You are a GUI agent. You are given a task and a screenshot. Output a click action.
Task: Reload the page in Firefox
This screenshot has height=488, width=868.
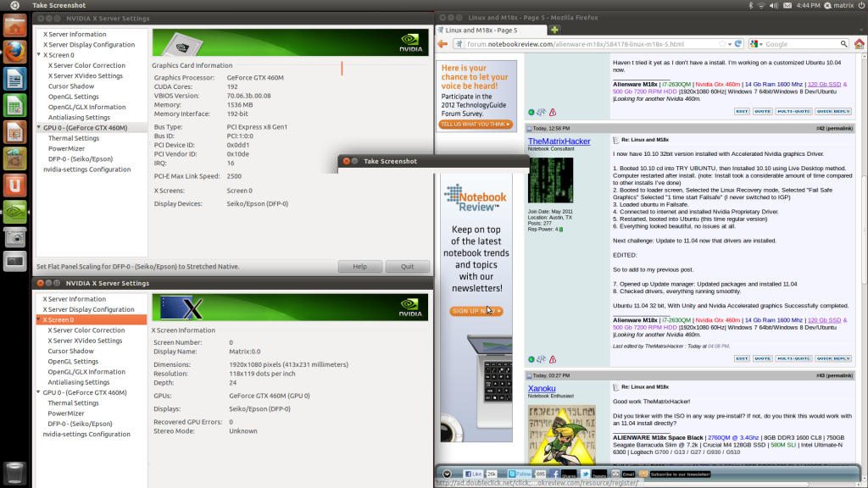pyautogui.click(x=738, y=44)
